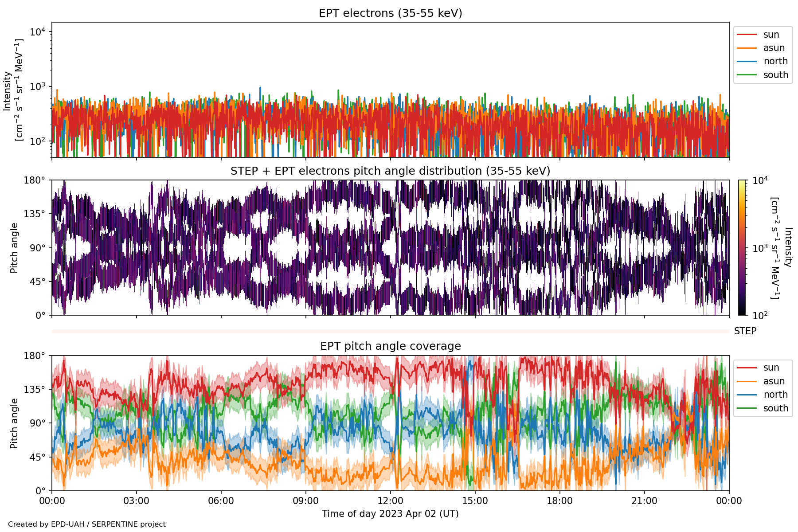Click the 0° tick in the pitch angle coverage panel
This screenshot has height=532, width=798.
tap(40, 491)
